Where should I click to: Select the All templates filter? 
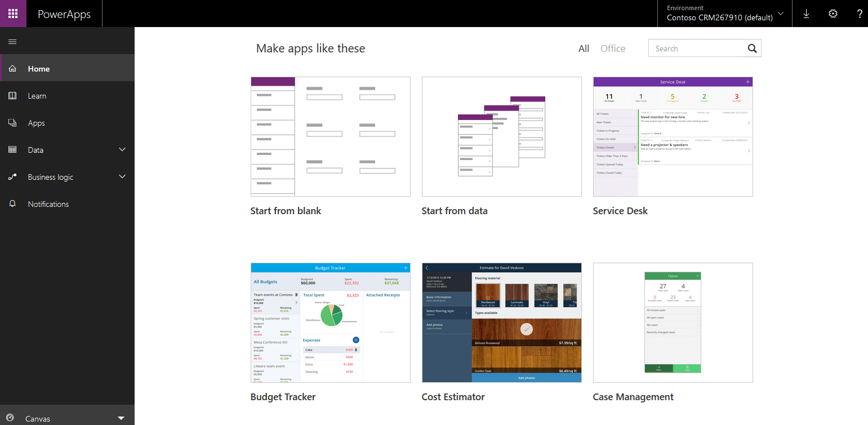[x=584, y=48]
